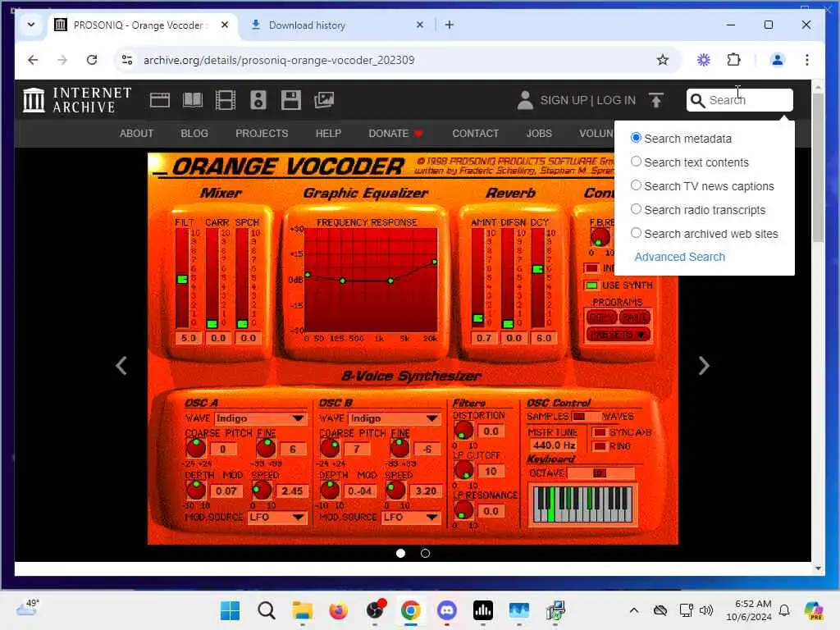Close the Download history tab
This screenshot has width=840, height=630.
pos(419,25)
